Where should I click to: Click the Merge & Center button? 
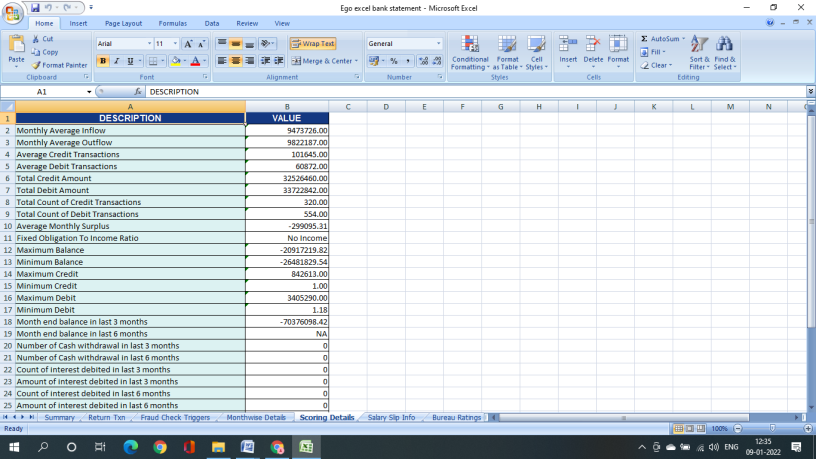click(x=324, y=61)
